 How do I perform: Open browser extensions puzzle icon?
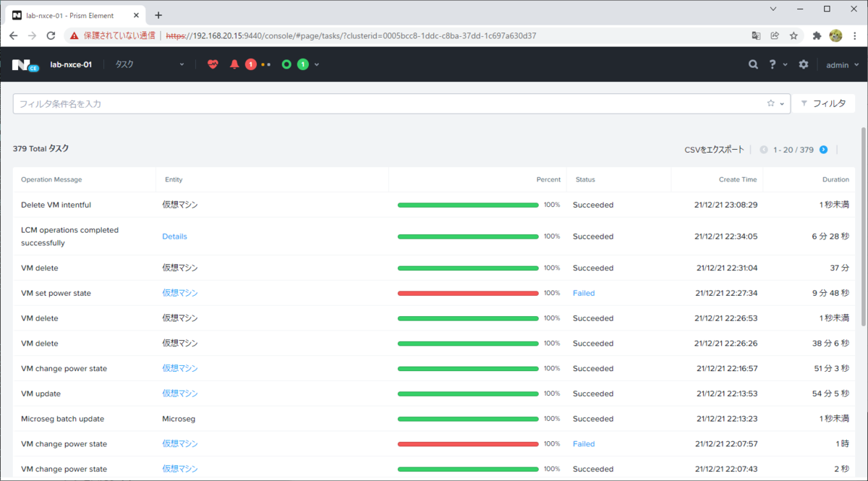click(817, 35)
